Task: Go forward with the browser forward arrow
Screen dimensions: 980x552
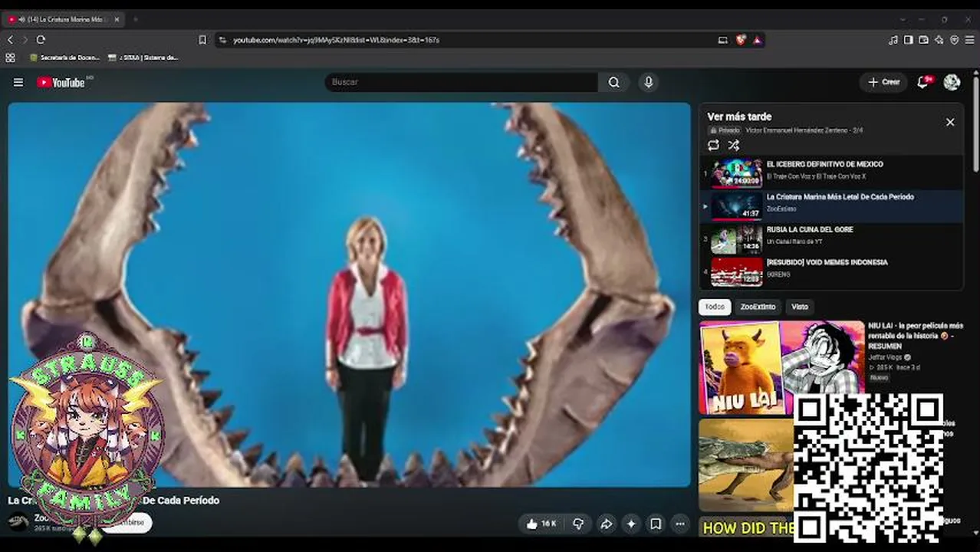Action: (25, 40)
